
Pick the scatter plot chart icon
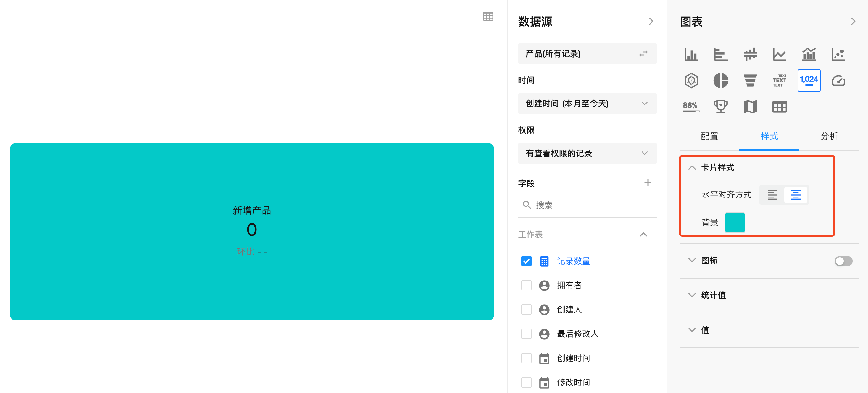click(838, 54)
